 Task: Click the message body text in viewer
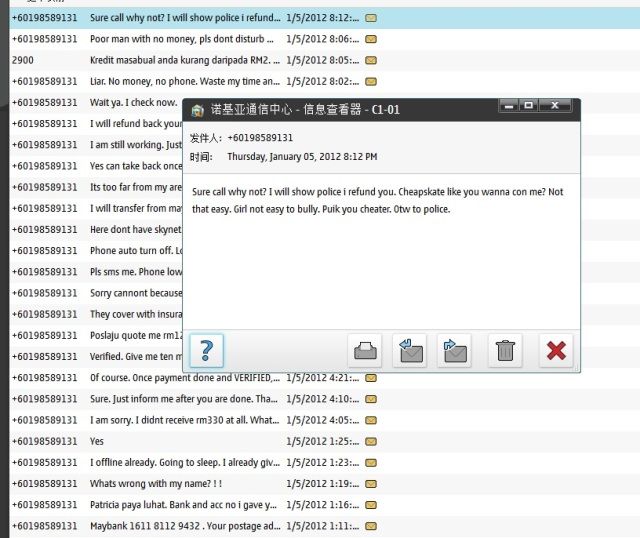point(378,200)
